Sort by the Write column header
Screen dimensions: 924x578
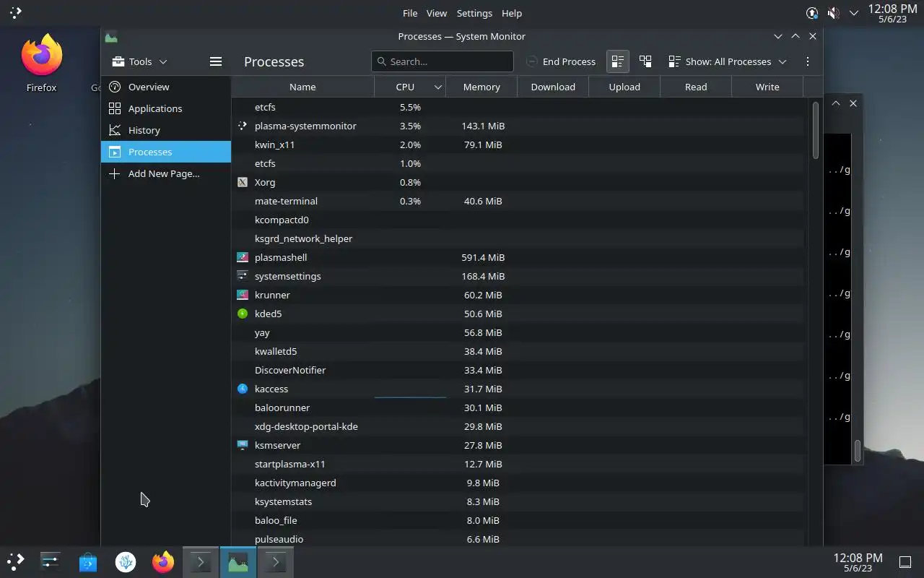(x=767, y=87)
